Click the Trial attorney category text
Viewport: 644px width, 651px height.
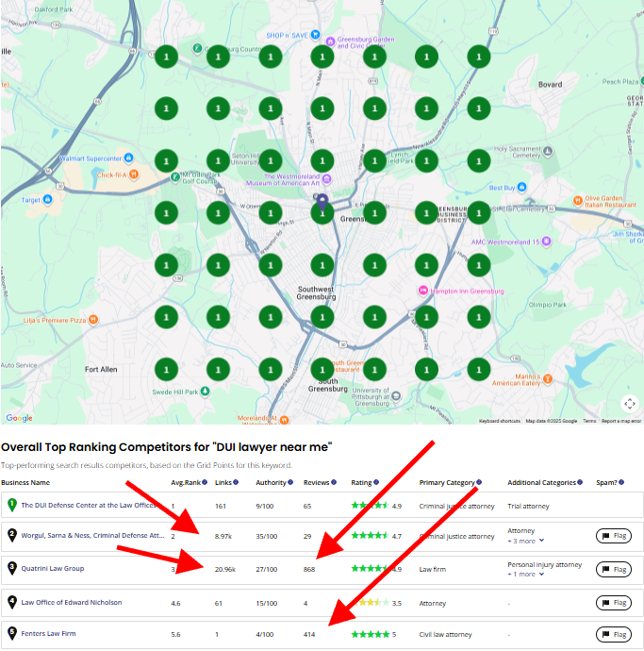point(528,506)
